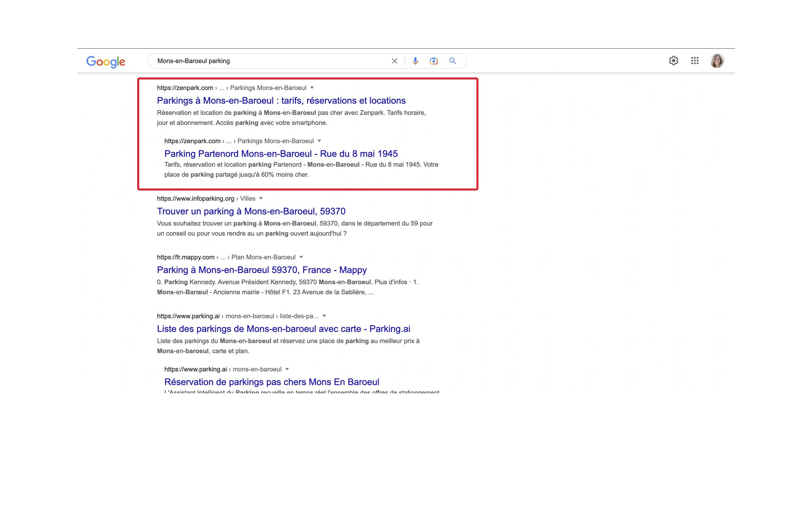This screenshot has height=508, width=812.
Task: Open 'Parking Partenord Mons-en-Baroeul - Rue du 8 mai 1945'
Action: click(x=281, y=154)
